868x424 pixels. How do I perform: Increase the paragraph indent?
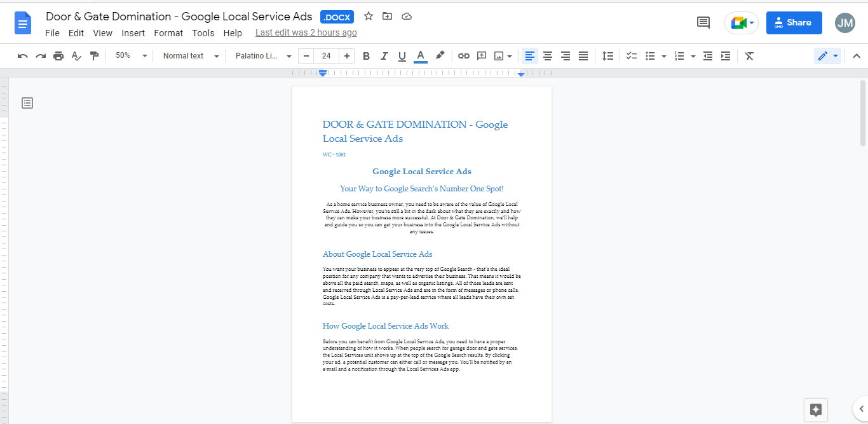726,56
